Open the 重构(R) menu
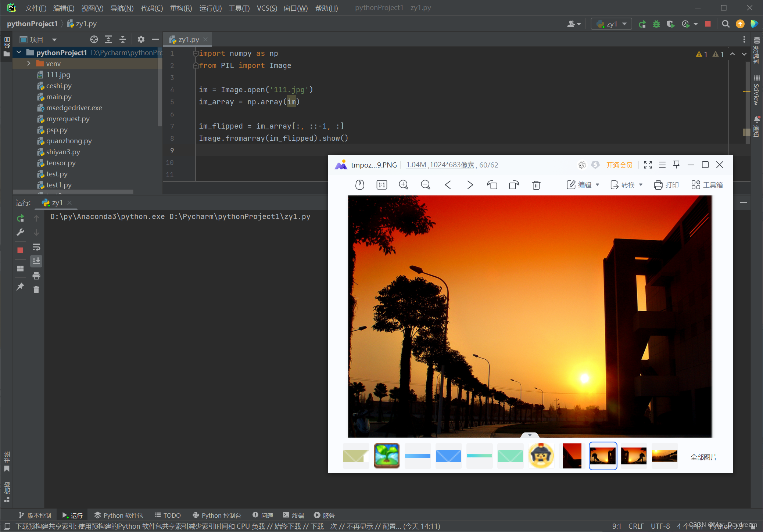The width and height of the screenshot is (763, 532). coord(181,8)
